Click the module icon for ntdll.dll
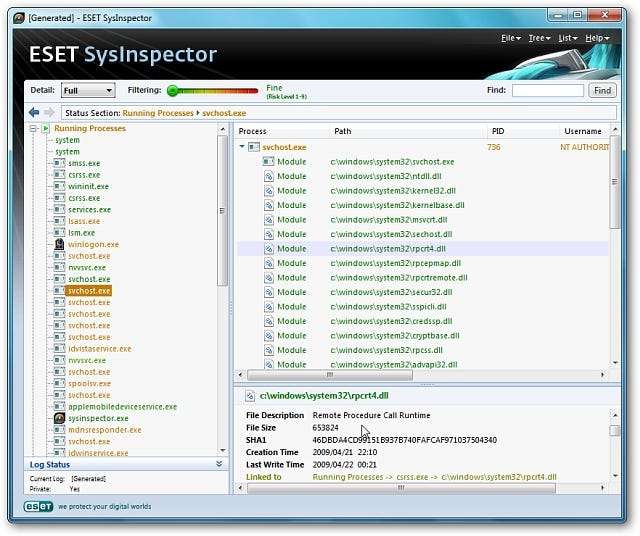This screenshot has width=640, height=536. (x=269, y=176)
